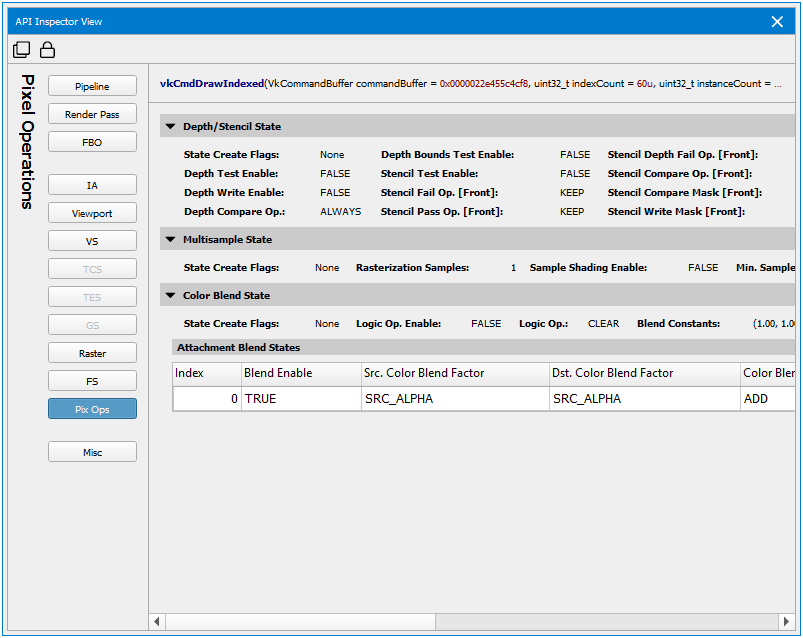Collapse the Depth/Stencil State section
This screenshot has height=638, width=803.
click(171, 127)
